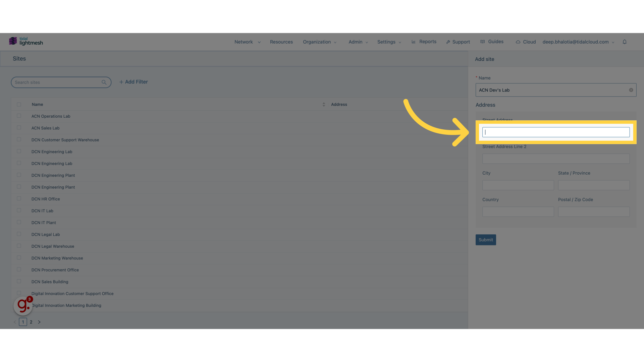Screen dimensions: 644x362
Task: Click the Cloud icon in navigation
Action: pyautogui.click(x=518, y=42)
